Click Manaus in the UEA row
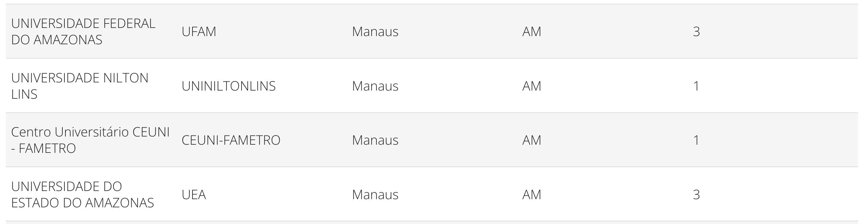868x224 pixels. click(x=375, y=195)
